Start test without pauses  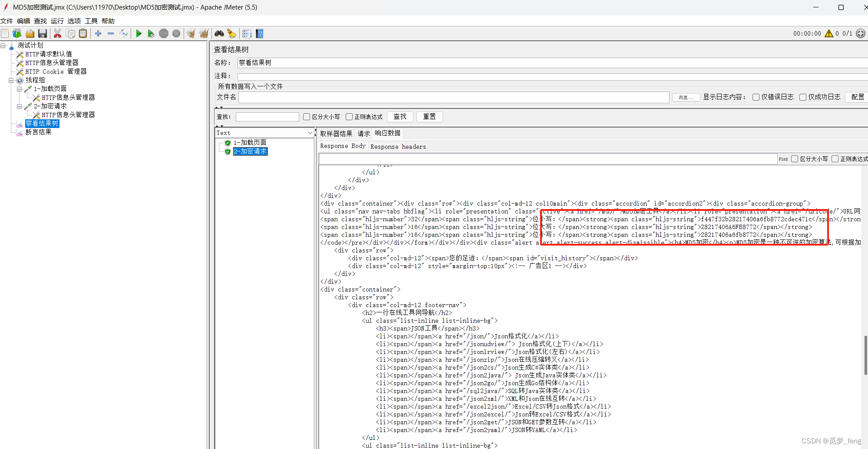pyautogui.click(x=151, y=33)
